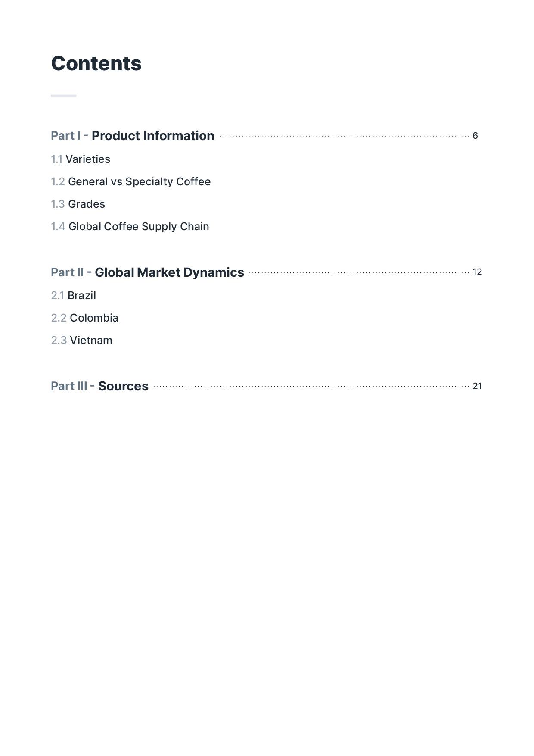Click page number 12 for Part II
The width and height of the screenshot is (534, 756).
tap(477, 272)
